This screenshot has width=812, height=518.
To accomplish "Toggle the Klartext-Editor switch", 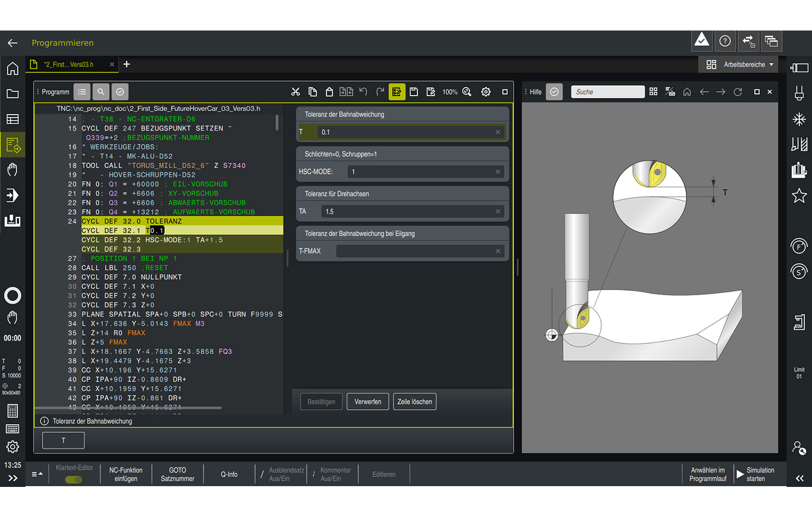I will pyautogui.click(x=74, y=479).
